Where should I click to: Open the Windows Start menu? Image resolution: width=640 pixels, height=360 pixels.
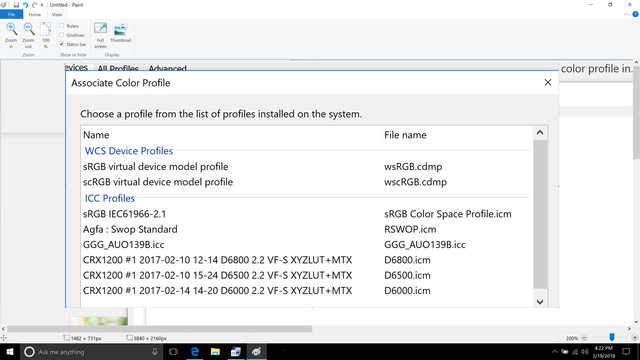pyautogui.click(x=10, y=352)
